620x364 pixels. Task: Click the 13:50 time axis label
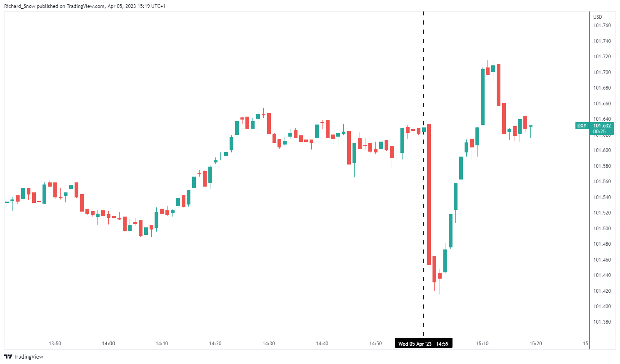[55, 344]
